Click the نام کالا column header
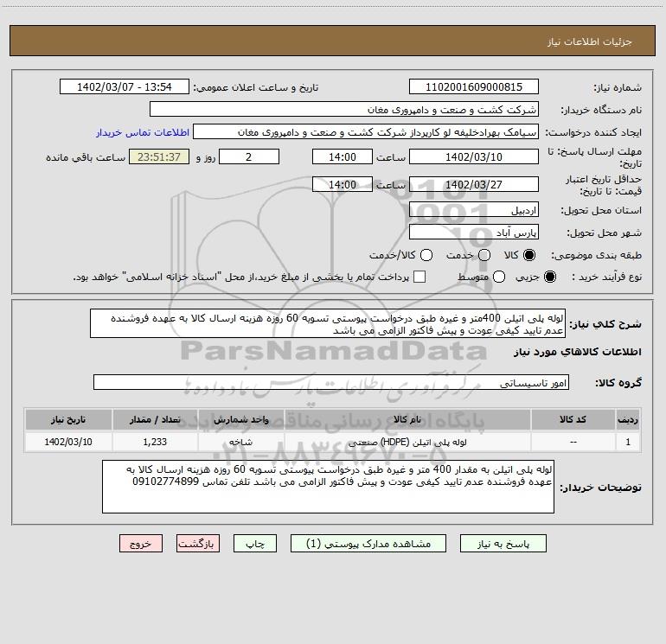The height and width of the screenshot is (644, 666). 407,419
